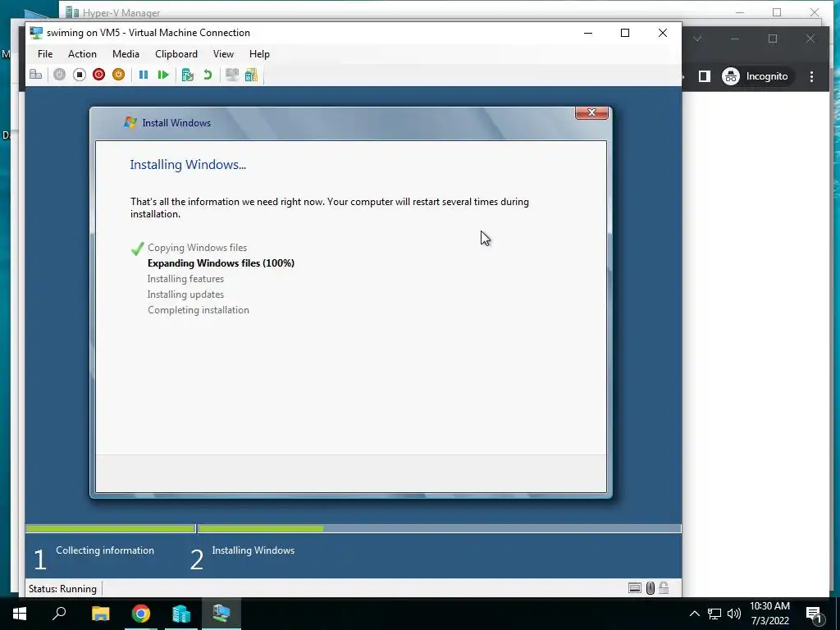This screenshot has height=630, width=840.
Task: Click the Install Windows flag logo
Action: click(130, 123)
